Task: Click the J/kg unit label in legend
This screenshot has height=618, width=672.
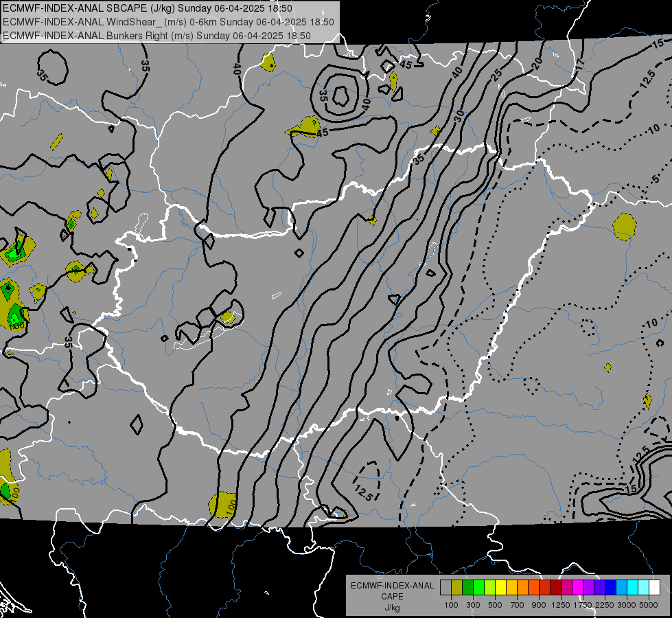Action: pyautogui.click(x=392, y=608)
